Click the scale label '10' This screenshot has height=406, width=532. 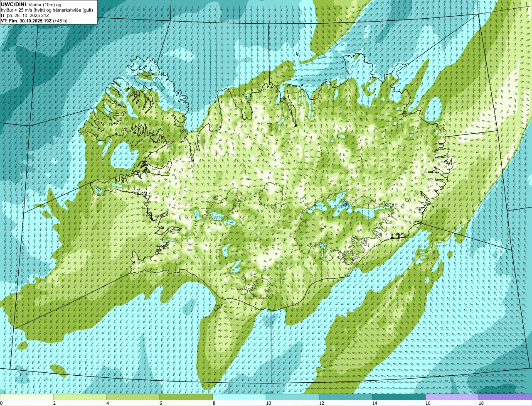(268, 403)
